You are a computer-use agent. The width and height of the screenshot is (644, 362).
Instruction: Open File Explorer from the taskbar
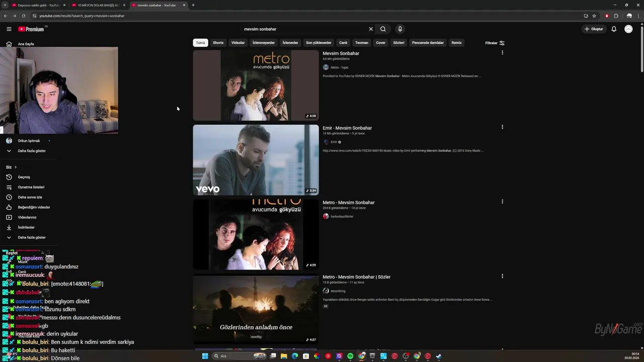click(x=284, y=356)
